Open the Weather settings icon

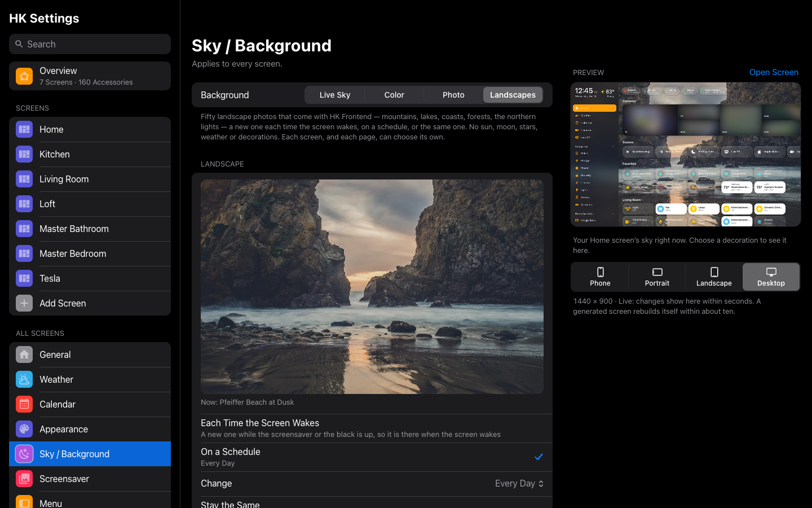24,379
